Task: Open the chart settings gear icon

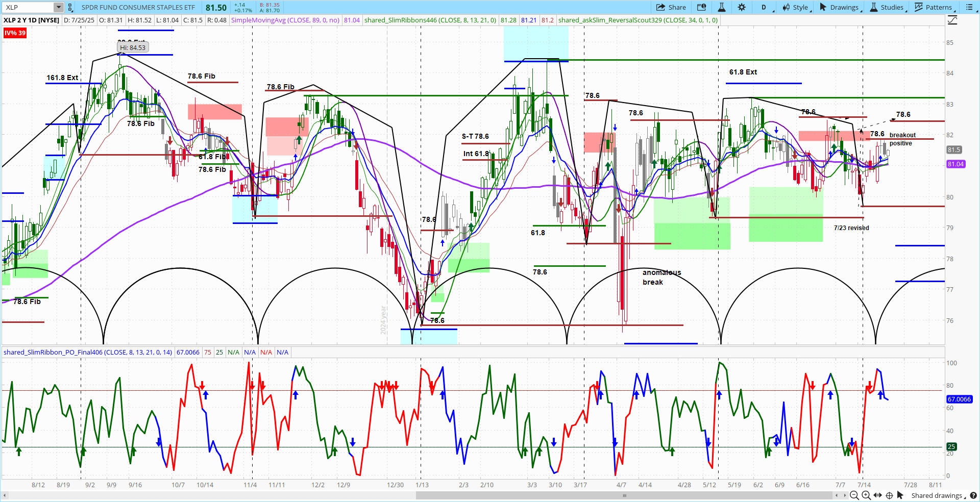Action: click(x=742, y=7)
